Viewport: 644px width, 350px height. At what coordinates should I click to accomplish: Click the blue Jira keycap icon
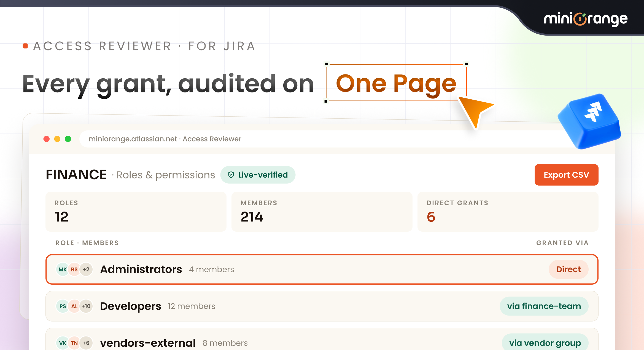click(x=590, y=121)
